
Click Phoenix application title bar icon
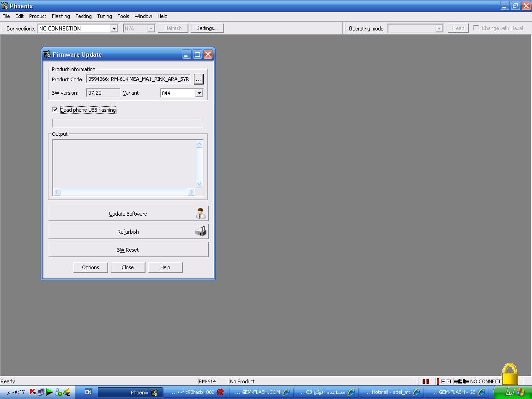(x=5, y=6)
